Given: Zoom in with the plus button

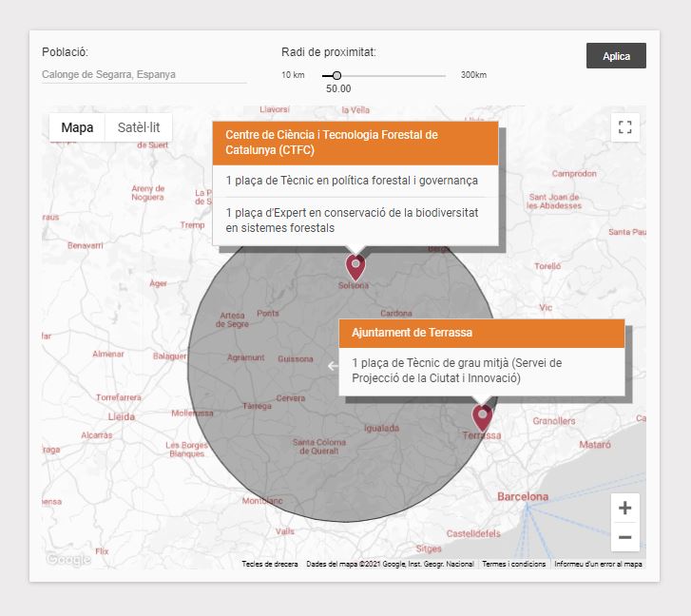Looking at the screenshot, I should (x=624, y=508).
